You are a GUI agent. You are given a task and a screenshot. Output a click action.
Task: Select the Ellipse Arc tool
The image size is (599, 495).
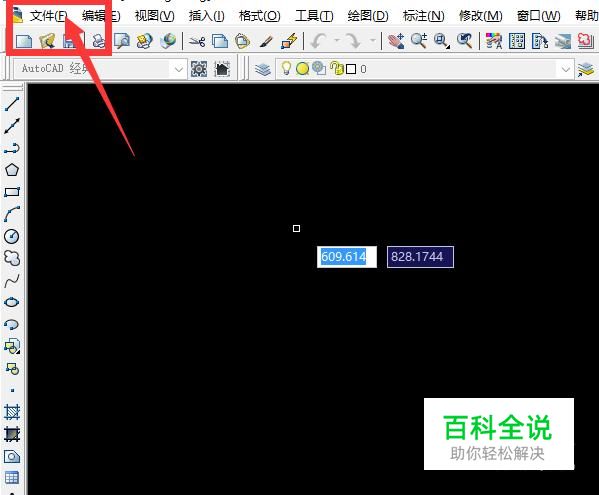tap(12, 325)
